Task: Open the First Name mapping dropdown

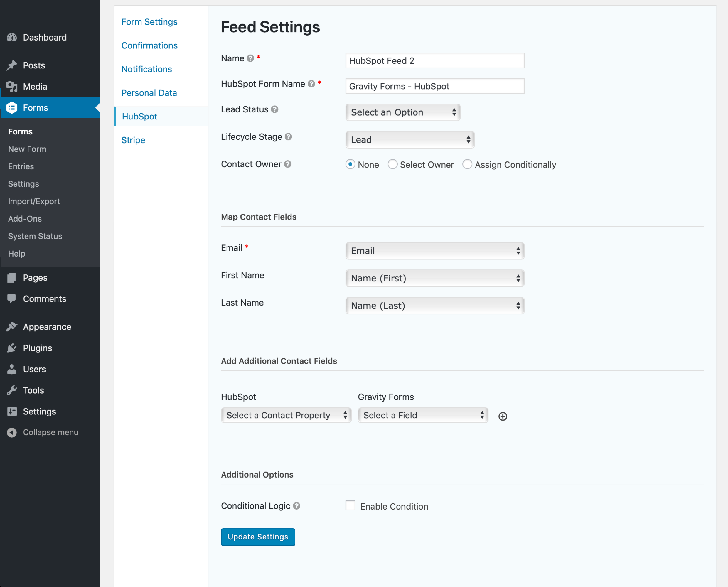Action: [x=435, y=278]
